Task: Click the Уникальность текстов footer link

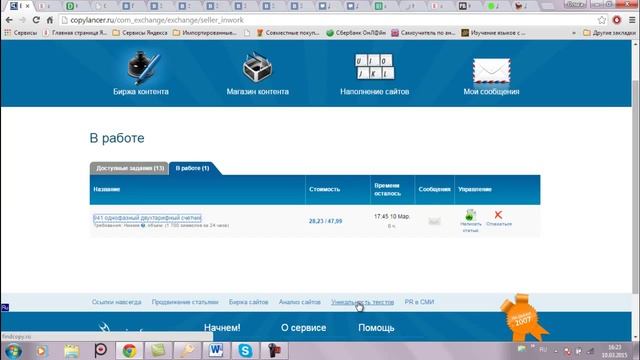Action: tap(362, 302)
